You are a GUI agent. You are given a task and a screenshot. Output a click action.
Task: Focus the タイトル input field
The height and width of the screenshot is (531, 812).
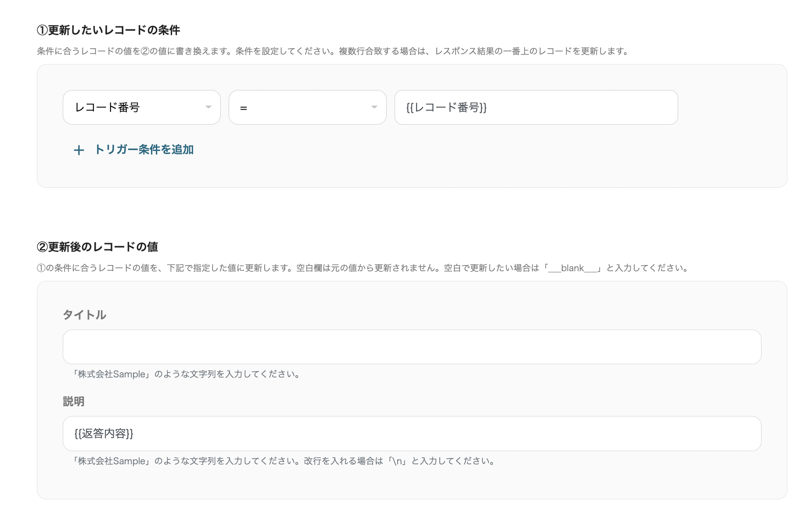tap(412, 347)
